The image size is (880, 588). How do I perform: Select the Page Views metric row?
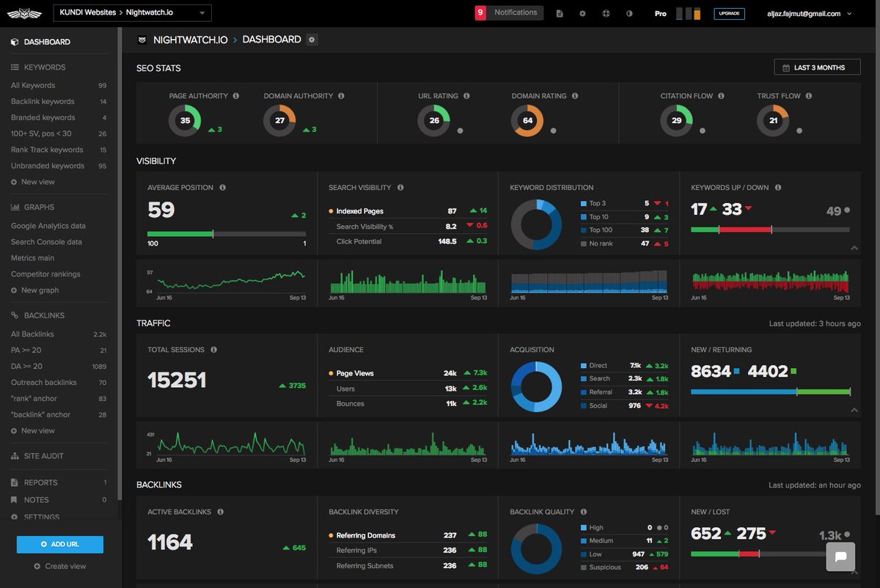408,373
